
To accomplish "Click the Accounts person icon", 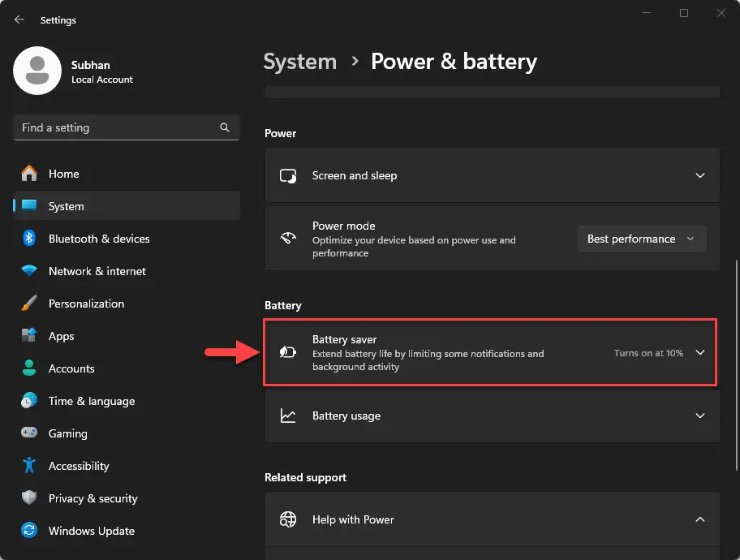I will point(29,368).
